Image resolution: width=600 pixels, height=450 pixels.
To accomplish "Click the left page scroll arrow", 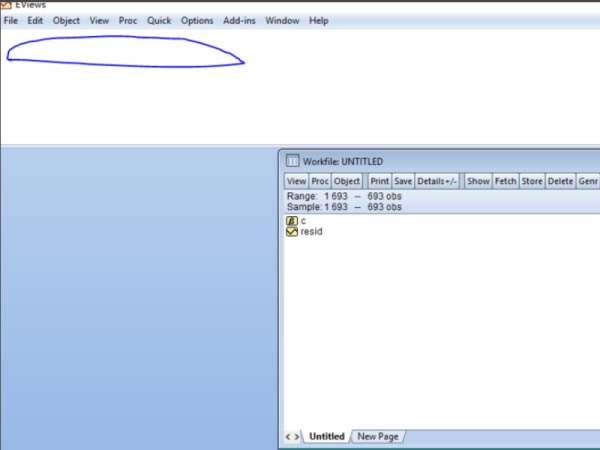I will pyautogui.click(x=288, y=437).
